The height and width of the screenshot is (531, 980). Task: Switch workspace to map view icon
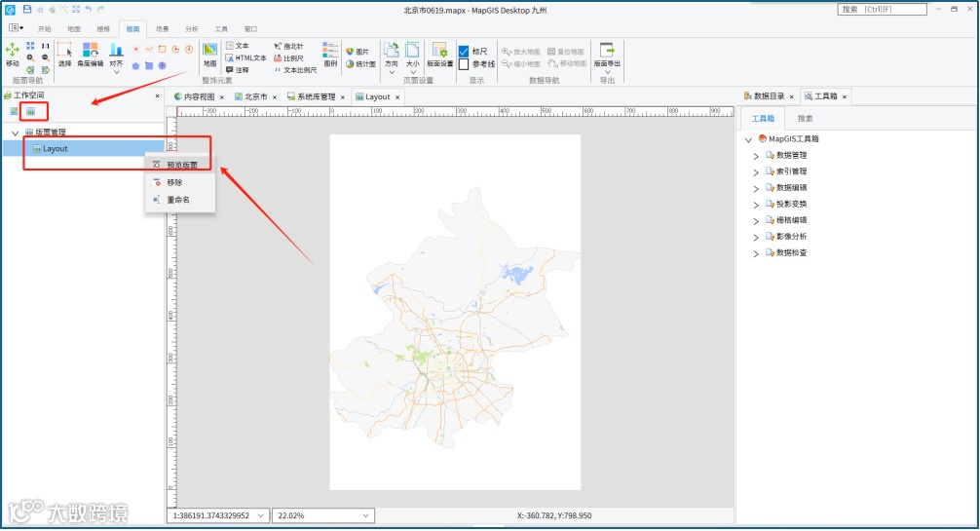coord(14,111)
